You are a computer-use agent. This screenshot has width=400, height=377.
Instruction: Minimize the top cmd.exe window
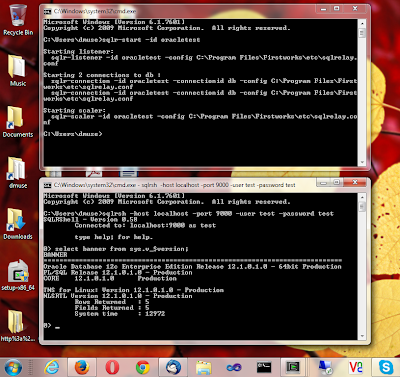(323, 8)
